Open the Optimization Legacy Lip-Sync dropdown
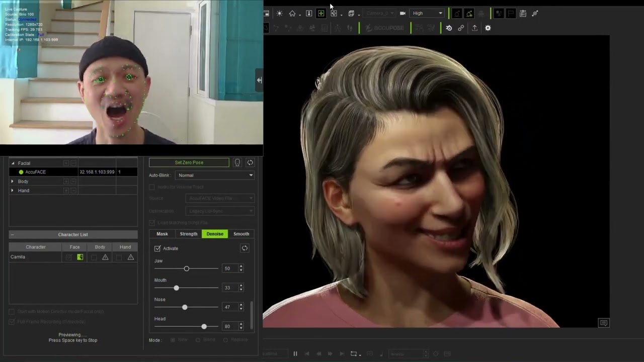 220,211
